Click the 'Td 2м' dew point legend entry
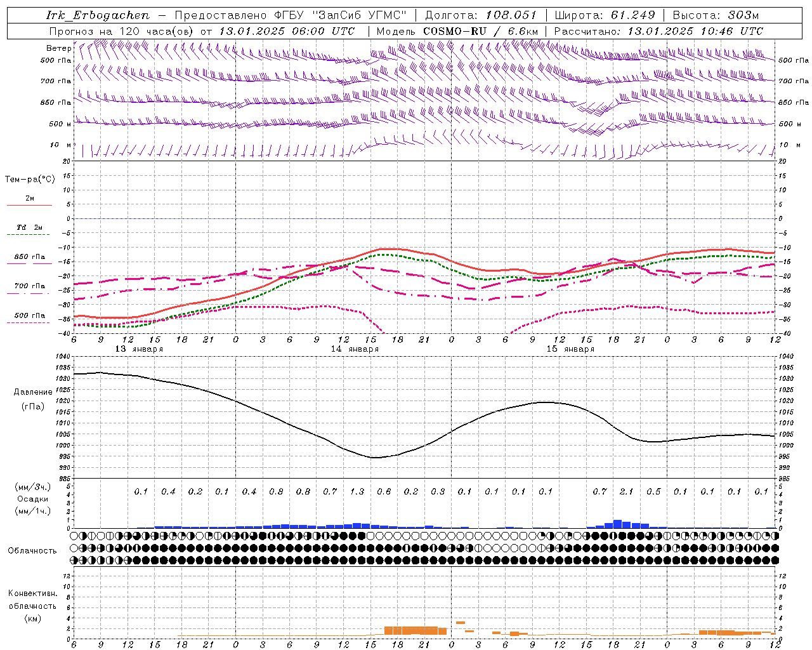Screen dimensions: 812x650 click(30, 227)
